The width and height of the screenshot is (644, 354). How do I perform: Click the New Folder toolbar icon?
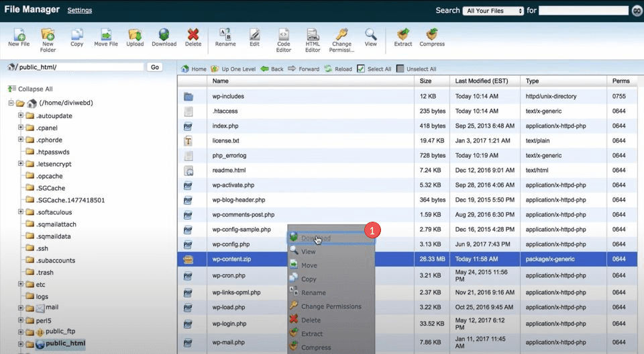pos(48,35)
